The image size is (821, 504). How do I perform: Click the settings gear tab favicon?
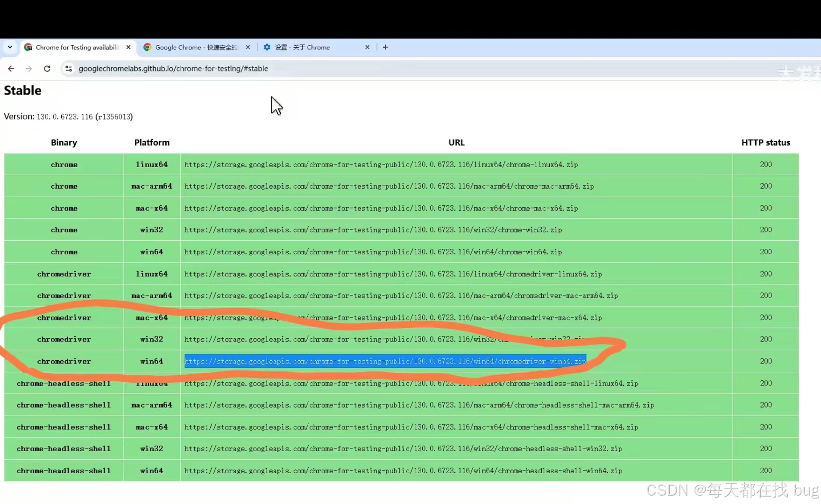pyautogui.click(x=267, y=47)
